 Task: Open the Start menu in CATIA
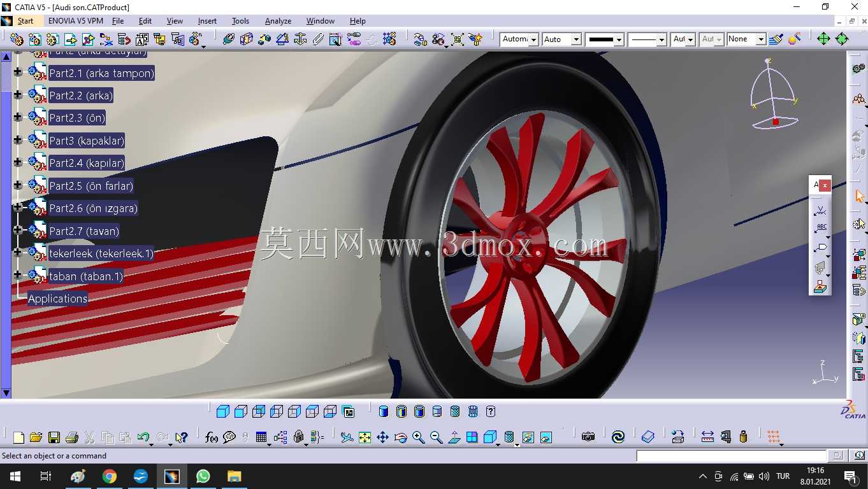click(25, 21)
